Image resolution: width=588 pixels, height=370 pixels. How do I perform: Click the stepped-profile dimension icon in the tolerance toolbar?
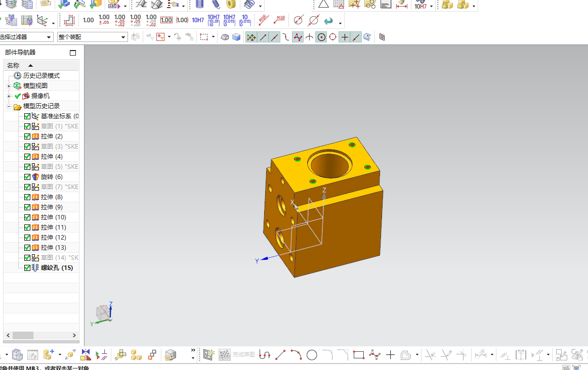click(69, 20)
